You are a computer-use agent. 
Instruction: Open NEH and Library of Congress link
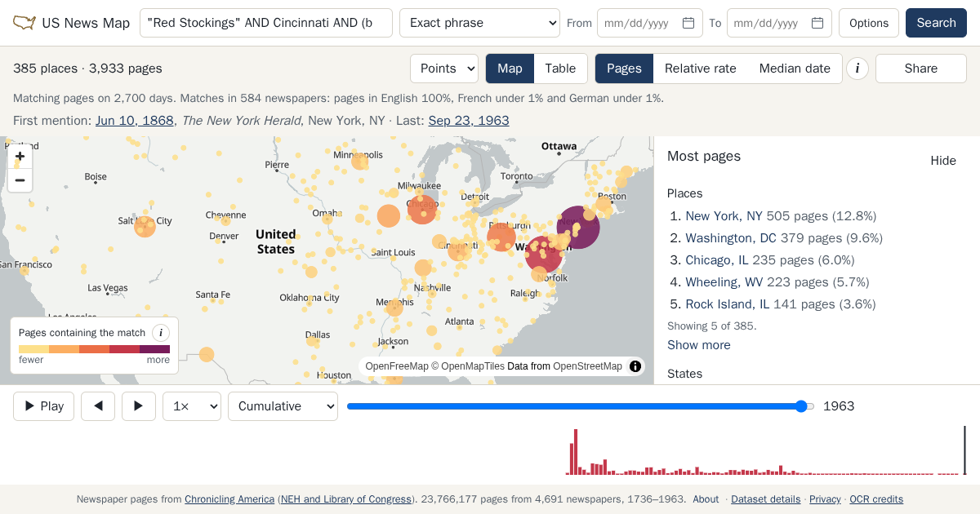click(346, 499)
